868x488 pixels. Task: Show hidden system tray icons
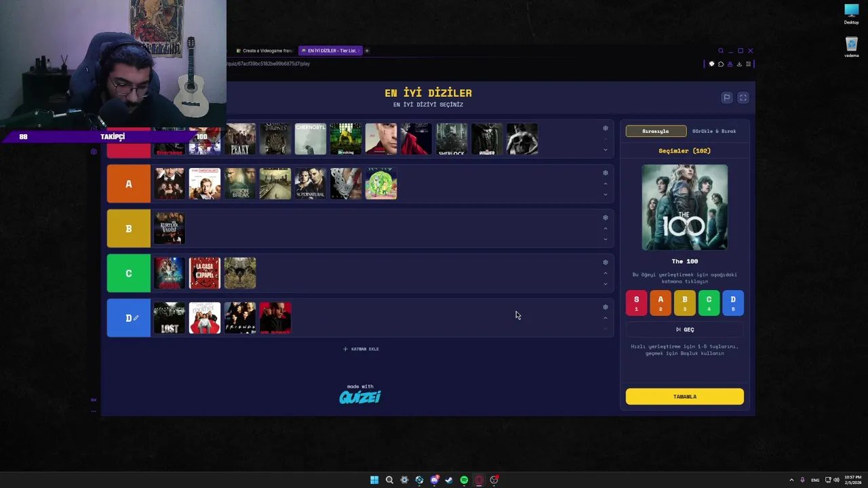791,480
